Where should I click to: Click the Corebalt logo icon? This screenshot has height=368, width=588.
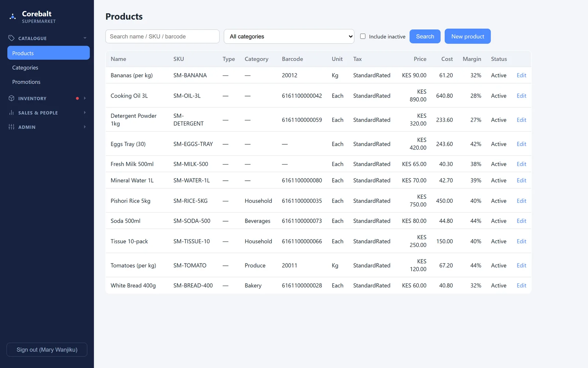12,17
